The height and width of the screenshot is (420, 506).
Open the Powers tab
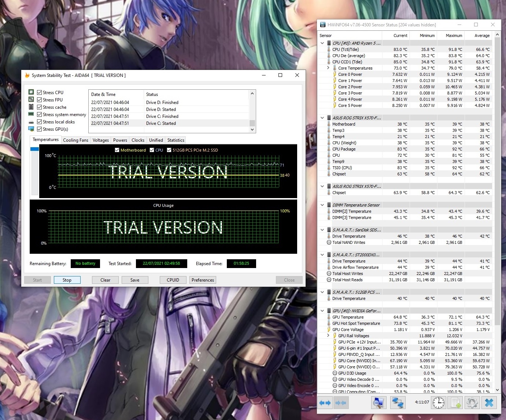(120, 140)
